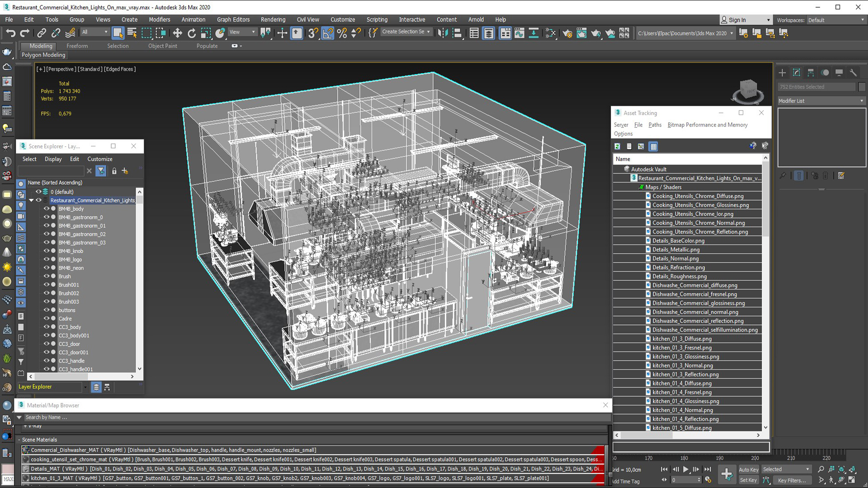
Task: Collapse Restaurant_Commercial_Kitchen_Lights layer
Action: [x=31, y=200]
